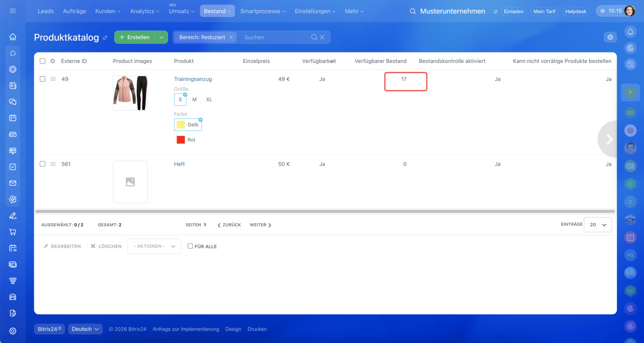Image resolution: width=644 pixels, height=343 pixels.
Task: Open the Helpdesk button
Action: [x=576, y=11]
